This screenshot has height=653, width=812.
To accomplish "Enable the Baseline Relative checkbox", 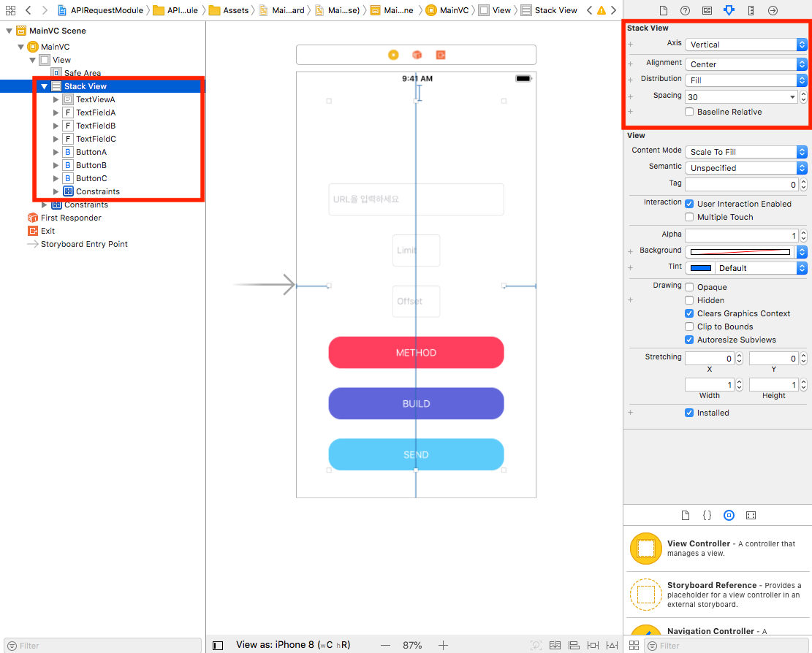I will pos(689,112).
